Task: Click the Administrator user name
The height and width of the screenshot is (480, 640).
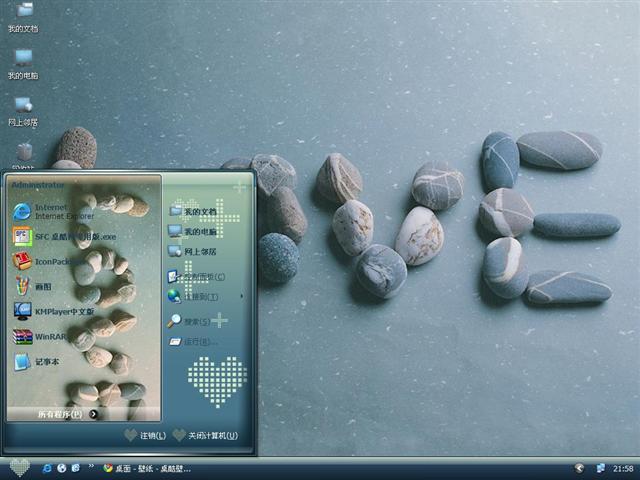Action: point(38,185)
